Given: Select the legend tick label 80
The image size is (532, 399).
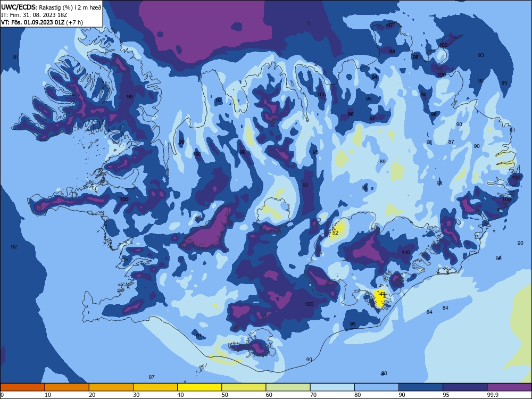Looking at the screenshot, I should click(358, 395).
